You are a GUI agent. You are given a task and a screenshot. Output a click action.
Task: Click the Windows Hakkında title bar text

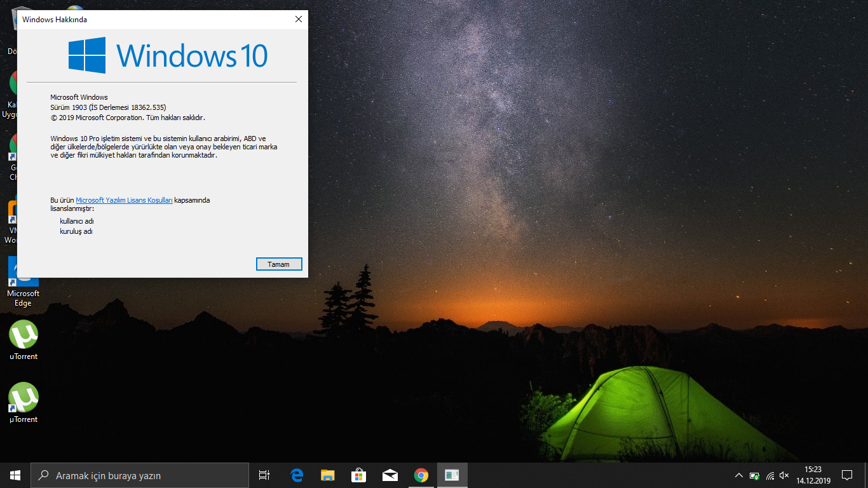(x=55, y=20)
